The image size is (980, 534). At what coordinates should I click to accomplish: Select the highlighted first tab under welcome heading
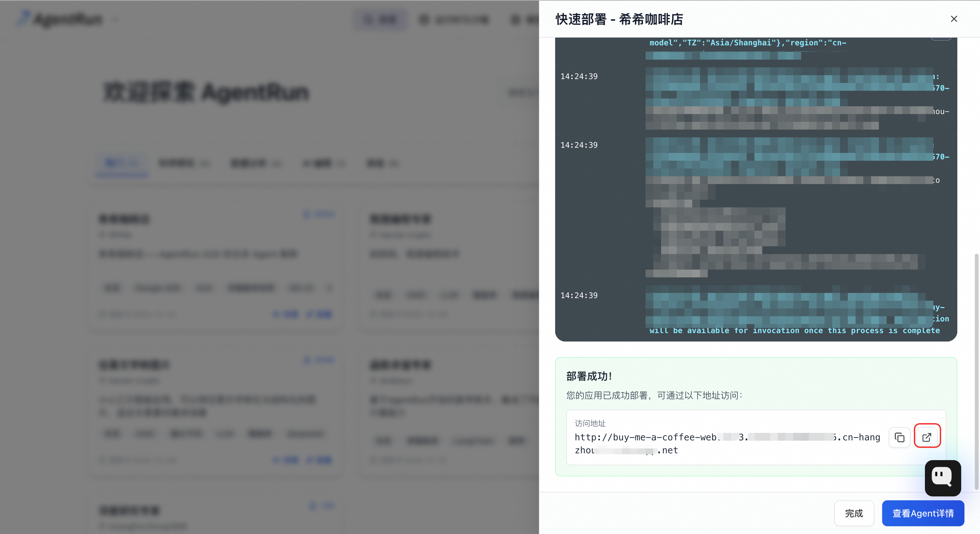(x=122, y=164)
